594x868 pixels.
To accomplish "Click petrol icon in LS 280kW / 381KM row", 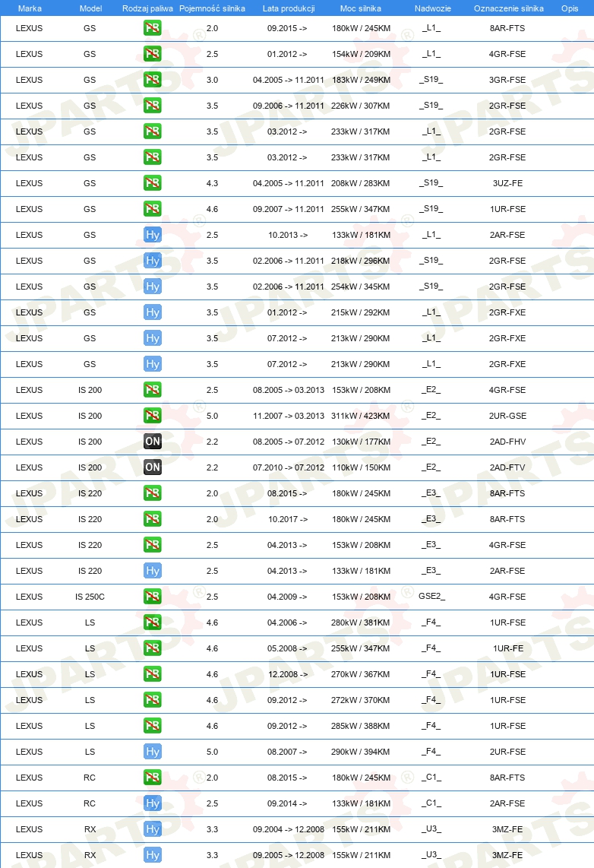I will [x=152, y=622].
